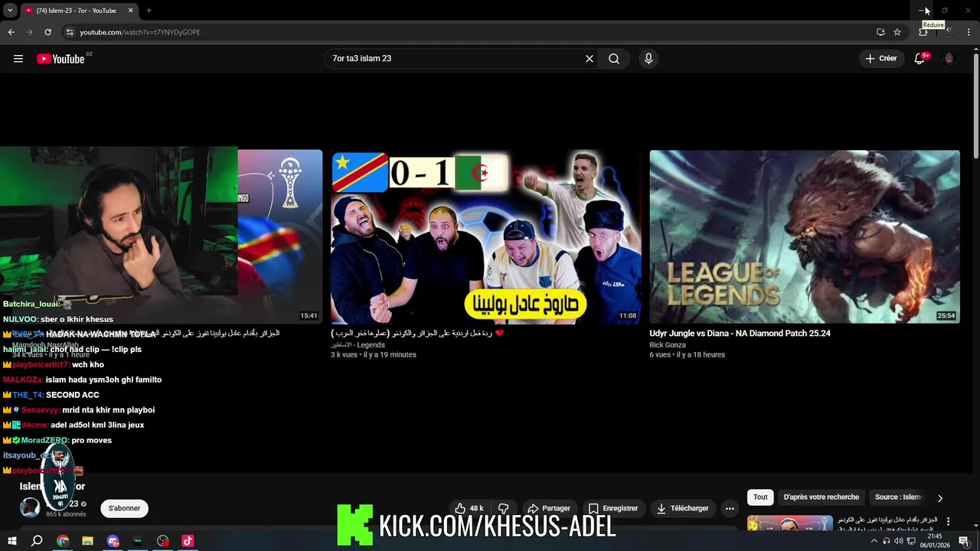980x551 pixels.
Task: Open the account avatar menu
Action: coord(949,59)
